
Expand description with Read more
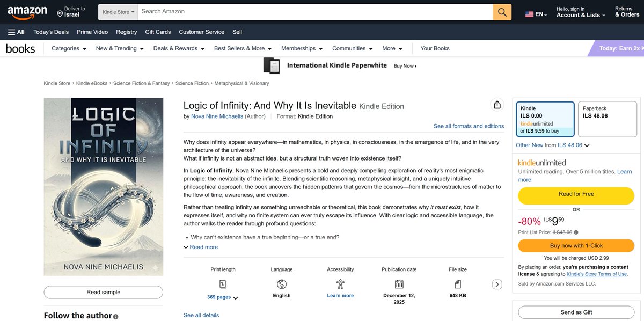point(201,247)
